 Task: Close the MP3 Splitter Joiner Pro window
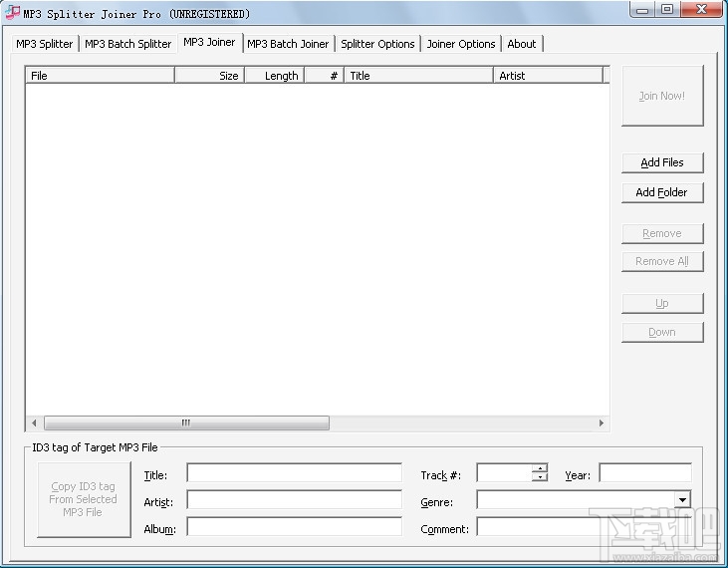pos(701,9)
